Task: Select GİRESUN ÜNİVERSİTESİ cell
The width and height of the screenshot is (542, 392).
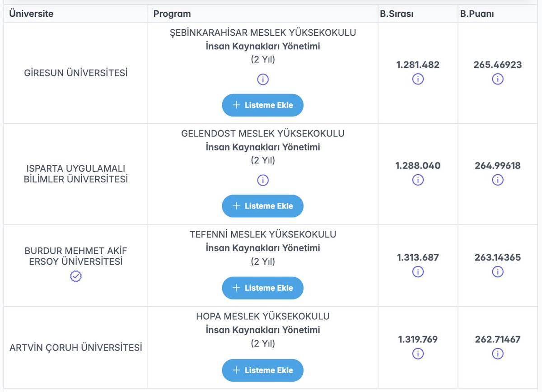Action: coord(76,73)
